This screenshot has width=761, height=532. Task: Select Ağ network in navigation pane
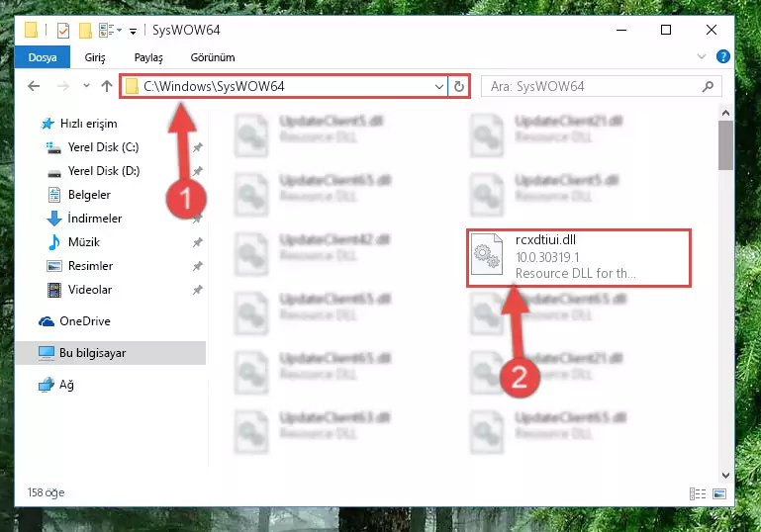click(x=56, y=385)
